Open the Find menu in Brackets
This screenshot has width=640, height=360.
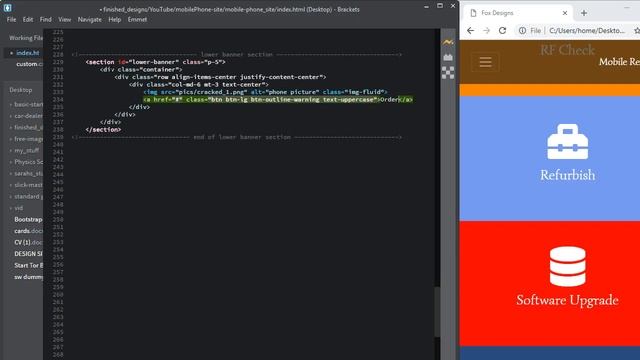point(46,19)
